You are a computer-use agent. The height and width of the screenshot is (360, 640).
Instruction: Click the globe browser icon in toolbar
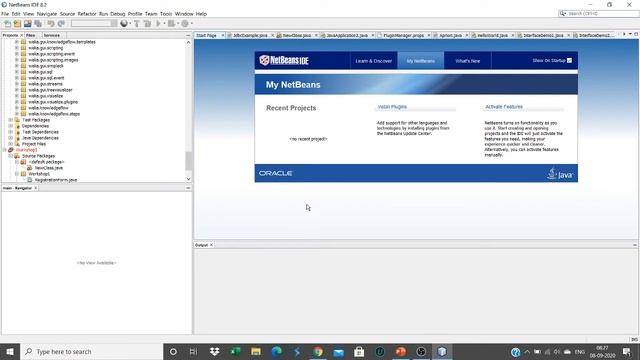pyautogui.click(x=124, y=24)
